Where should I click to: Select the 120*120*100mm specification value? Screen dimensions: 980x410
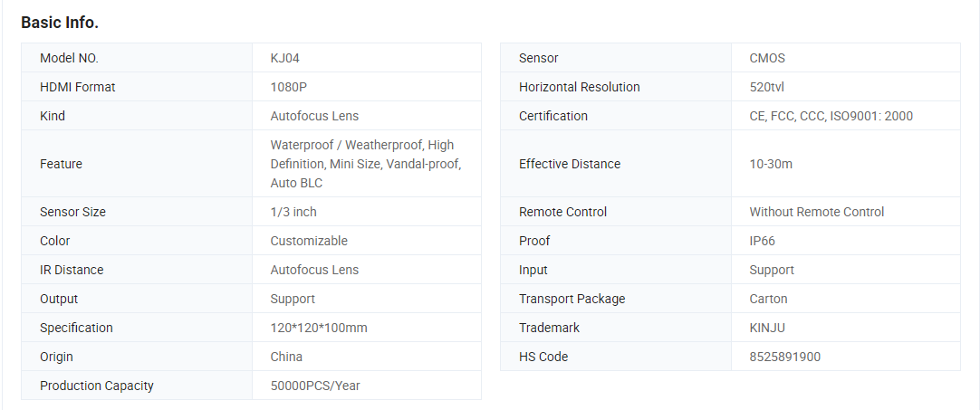[x=319, y=328]
